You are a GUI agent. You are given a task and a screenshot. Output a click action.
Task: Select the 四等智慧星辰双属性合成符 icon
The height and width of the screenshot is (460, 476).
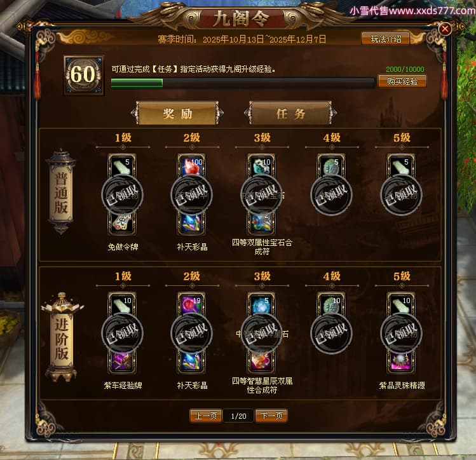click(x=261, y=362)
